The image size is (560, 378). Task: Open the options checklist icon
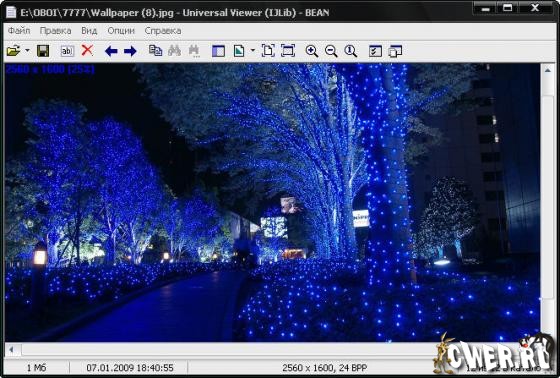tap(375, 51)
